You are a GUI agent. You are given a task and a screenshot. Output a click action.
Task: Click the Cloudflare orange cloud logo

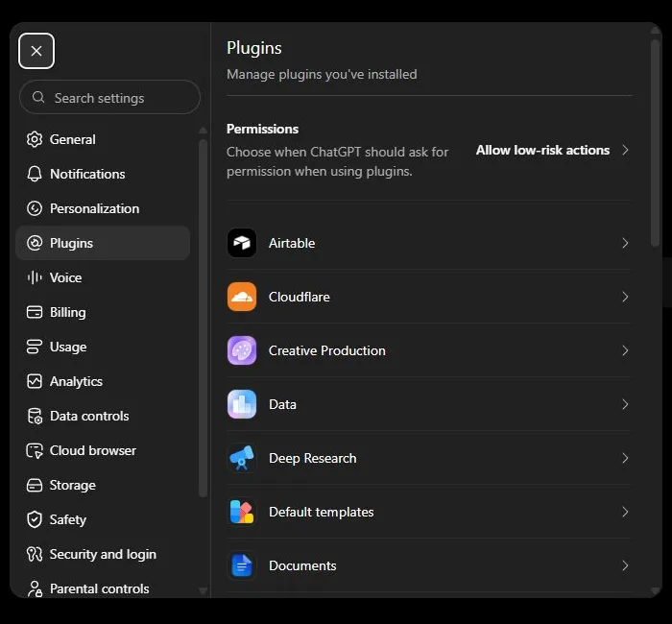(x=242, y=297)
